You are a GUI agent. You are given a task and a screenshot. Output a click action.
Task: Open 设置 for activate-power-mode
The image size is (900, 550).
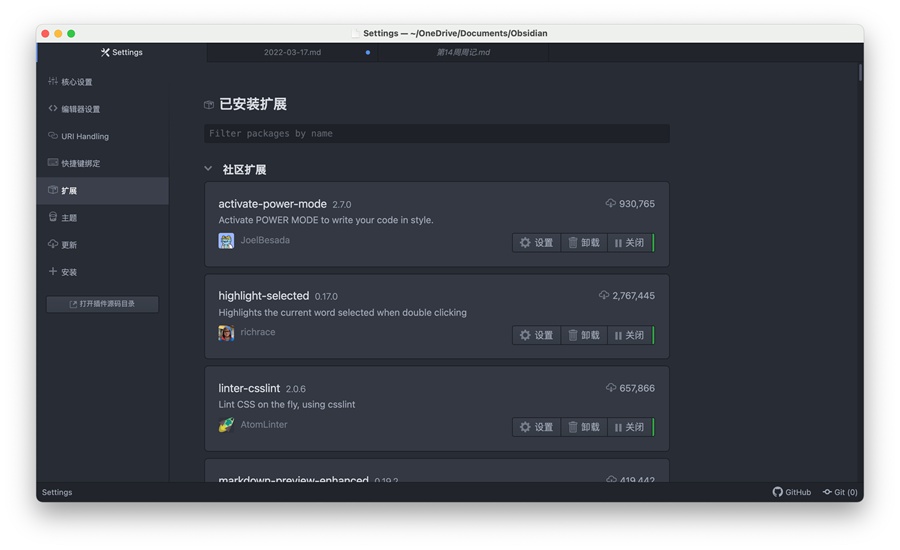pyautogui.click(x=536, y=243)
